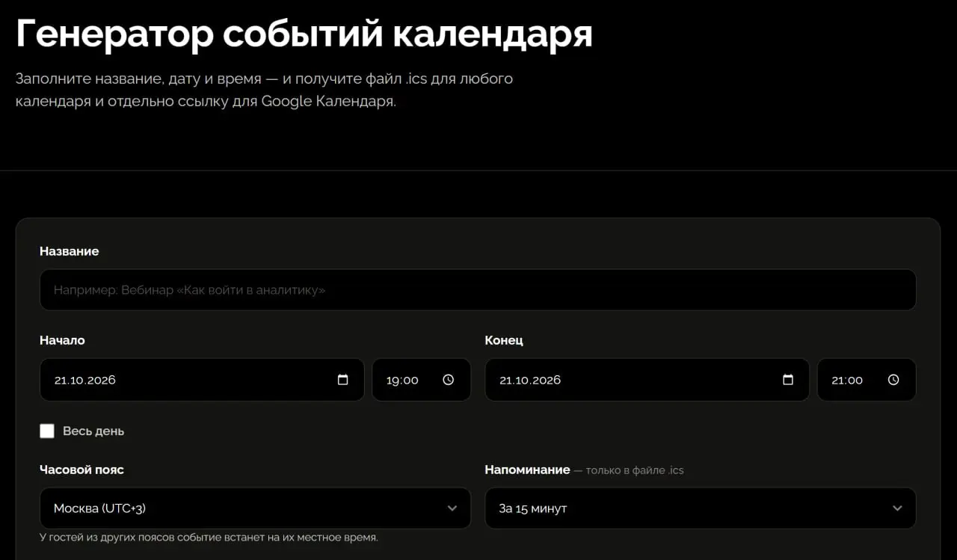Select the end time field 21:00
The height and width of the screenshot is (560, 957).
pos(867,380)
